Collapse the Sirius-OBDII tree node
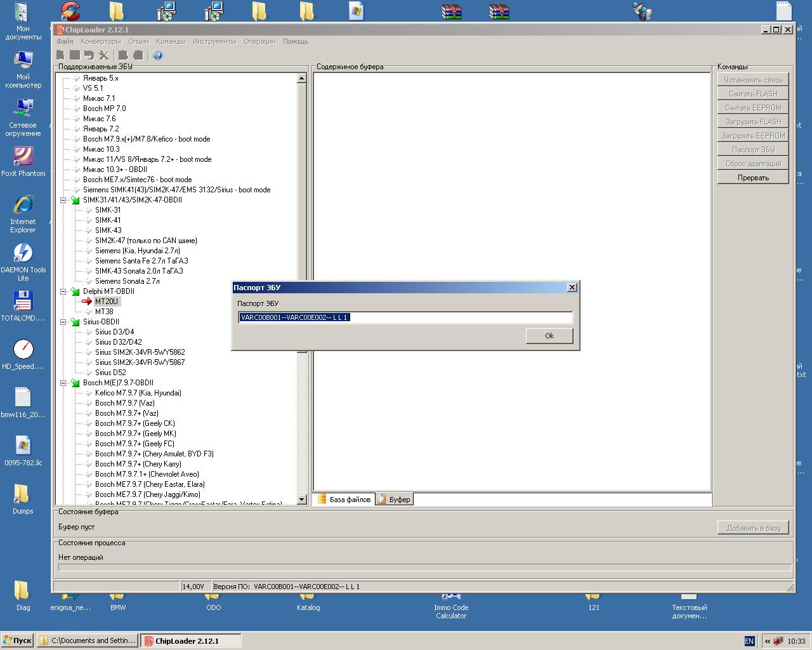The image size is (812, 650). click(x=63, y=322)
